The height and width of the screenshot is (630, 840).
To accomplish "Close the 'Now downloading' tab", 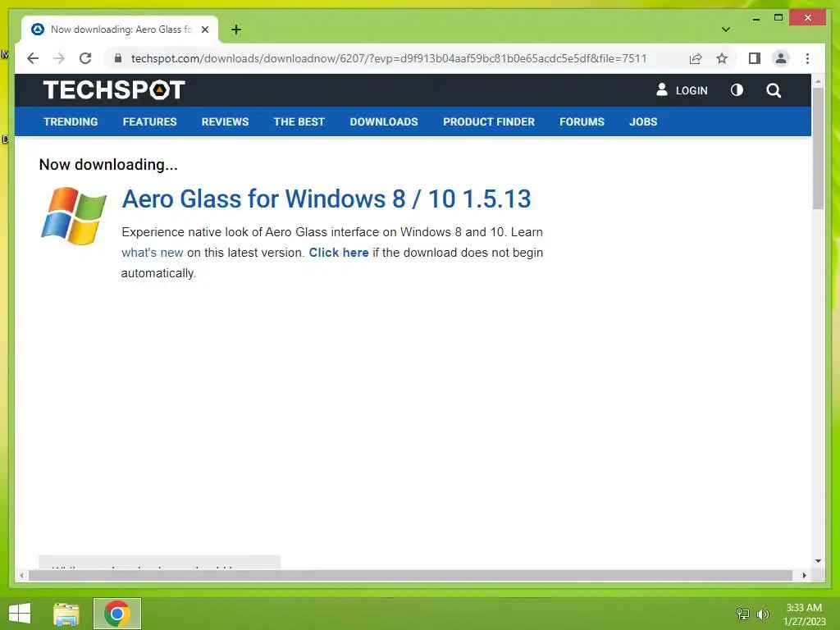I will click(205, 30).
